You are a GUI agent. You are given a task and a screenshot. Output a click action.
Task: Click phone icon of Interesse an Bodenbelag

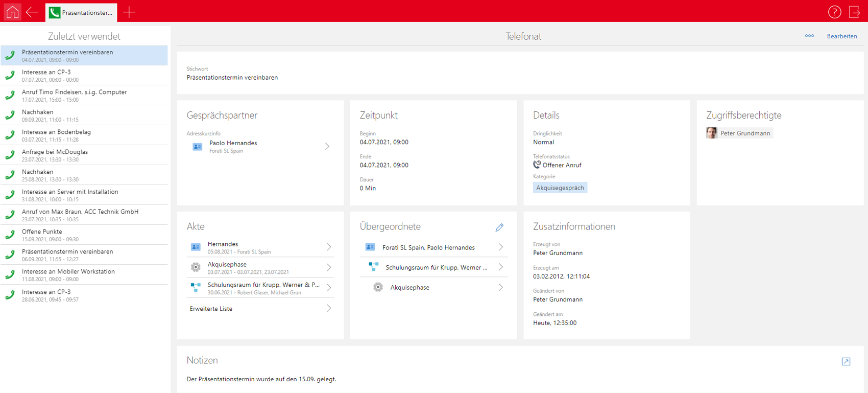click(10, 135)
